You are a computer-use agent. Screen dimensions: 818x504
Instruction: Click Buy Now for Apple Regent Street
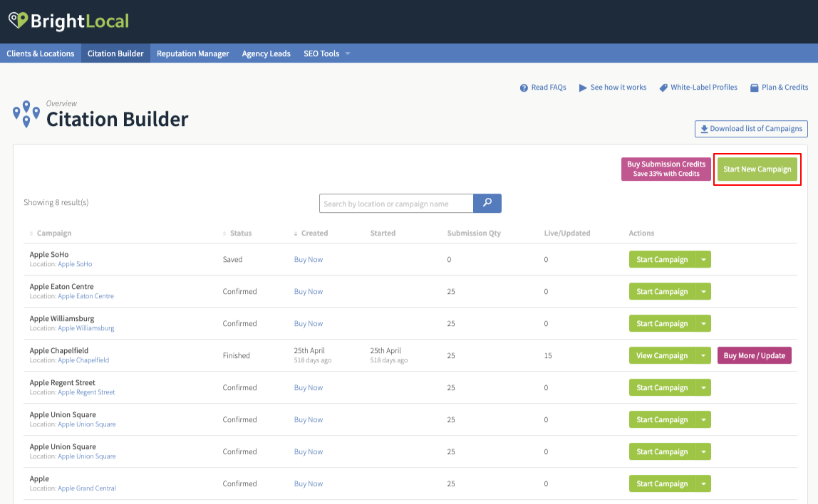coord(309,388)
